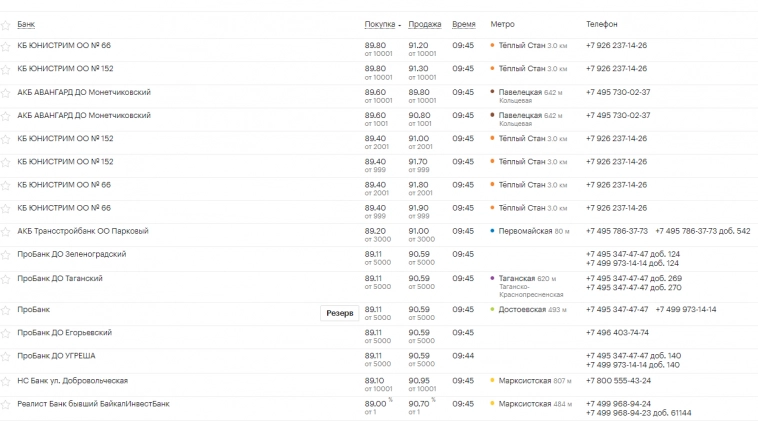Click phone +7 495 347-47-47 доб. 270
This screenshot has width=758, height=421.
[634, 288]
